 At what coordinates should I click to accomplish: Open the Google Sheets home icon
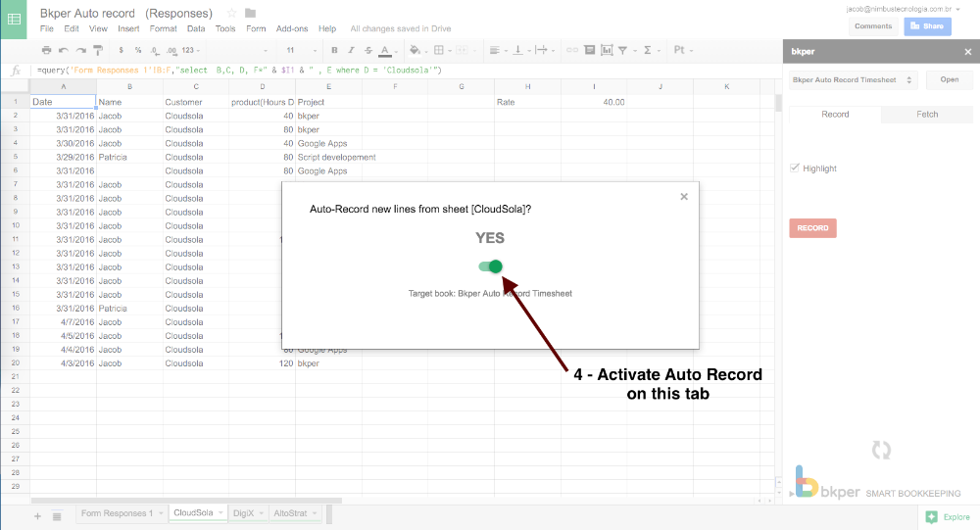click(x=14, y=20)
